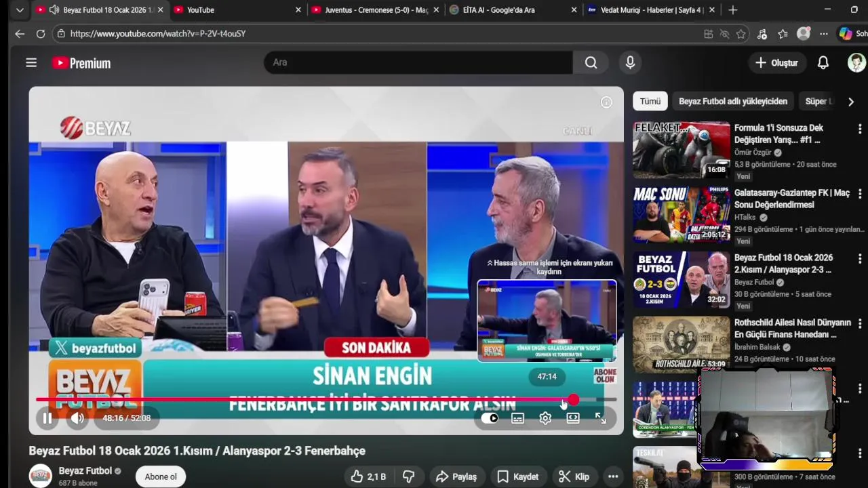Select the Tümü filter chip
The width and height of the screenshot is (868, 488).
[x=650, y=101]
